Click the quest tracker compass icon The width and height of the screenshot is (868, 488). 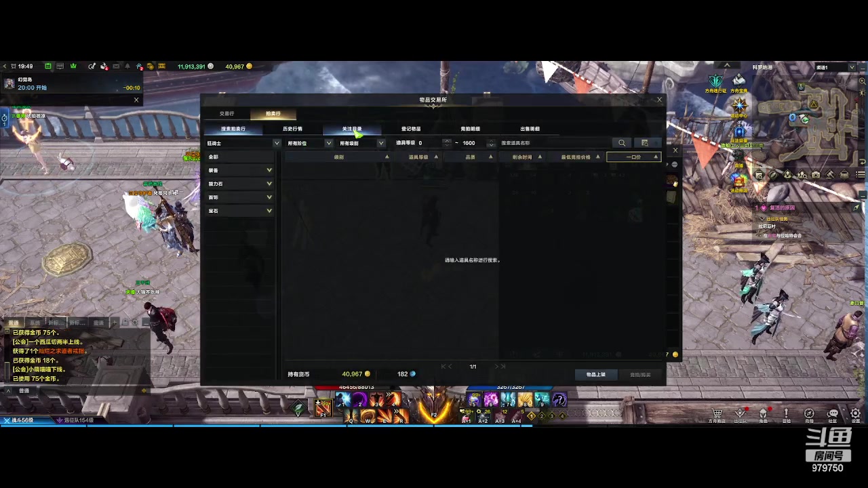tap(856, 207)
